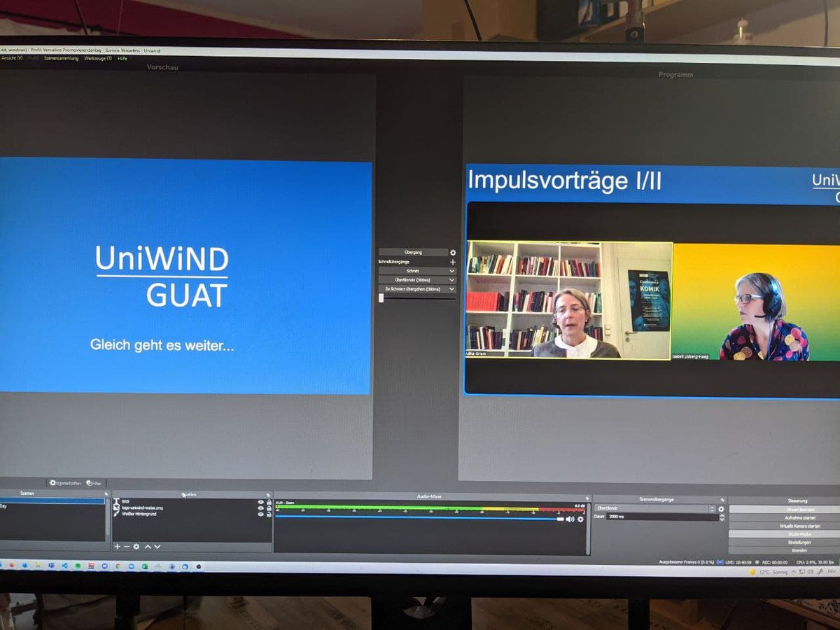Viewport: 840px width, 630px height.
Task: Click the Übergang transition button
Action: [x=413, y=252]
